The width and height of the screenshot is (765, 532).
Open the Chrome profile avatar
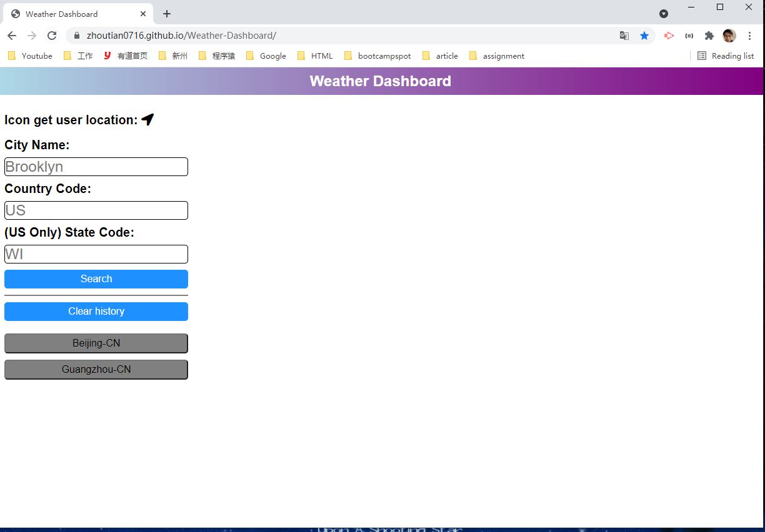click(x=729, y=36)
